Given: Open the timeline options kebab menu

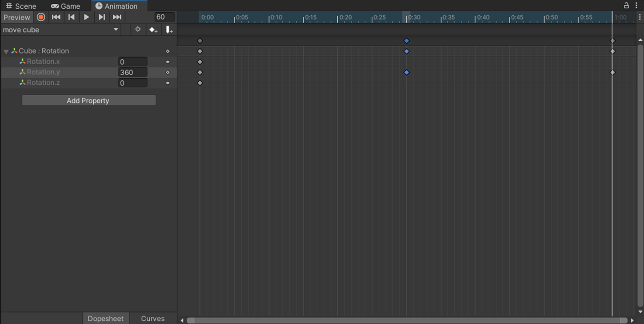Looking at the screenshot, I should coord(640,17).
